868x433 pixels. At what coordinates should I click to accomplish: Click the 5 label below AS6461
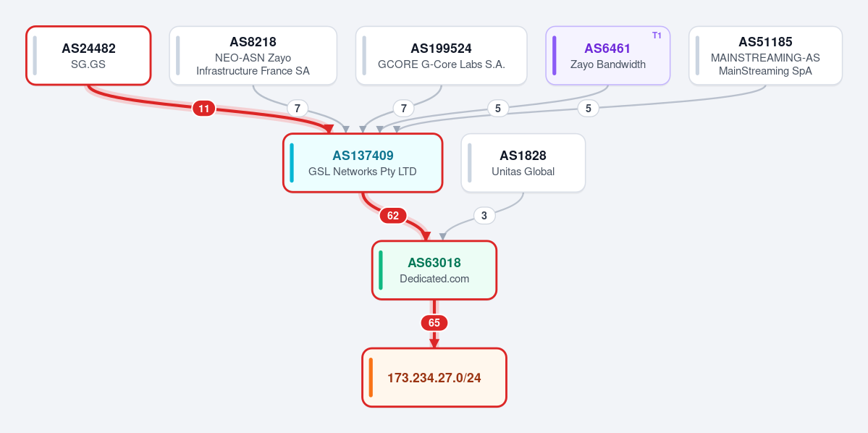click(498, 109)
